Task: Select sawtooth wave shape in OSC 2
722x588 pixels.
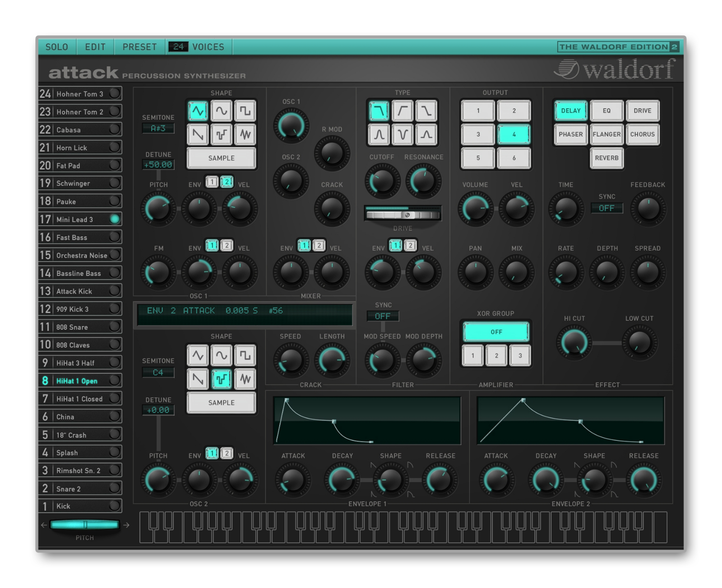Action: pos(198,379)
